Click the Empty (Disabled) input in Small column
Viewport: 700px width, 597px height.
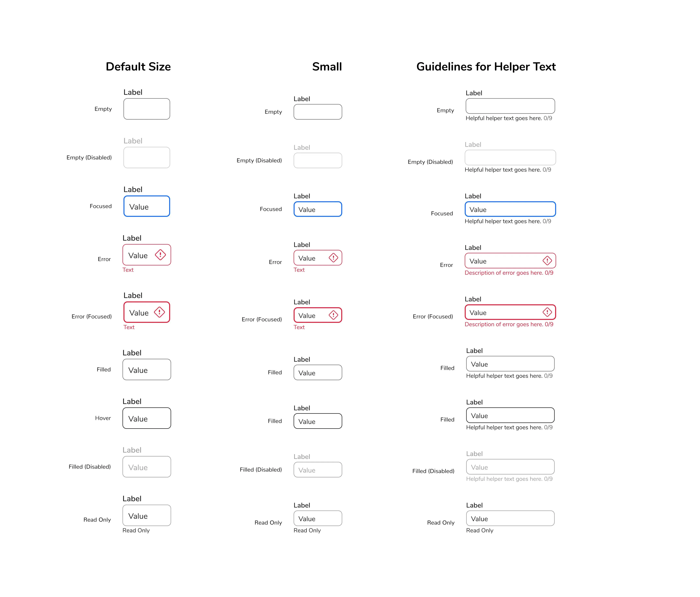317,160
